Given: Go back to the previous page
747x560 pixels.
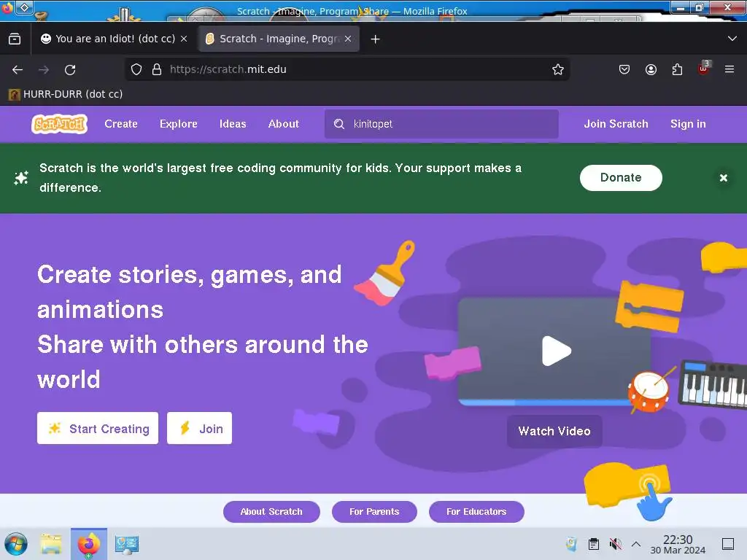Looking at the screenshot, I should click(x=18, y=69).
